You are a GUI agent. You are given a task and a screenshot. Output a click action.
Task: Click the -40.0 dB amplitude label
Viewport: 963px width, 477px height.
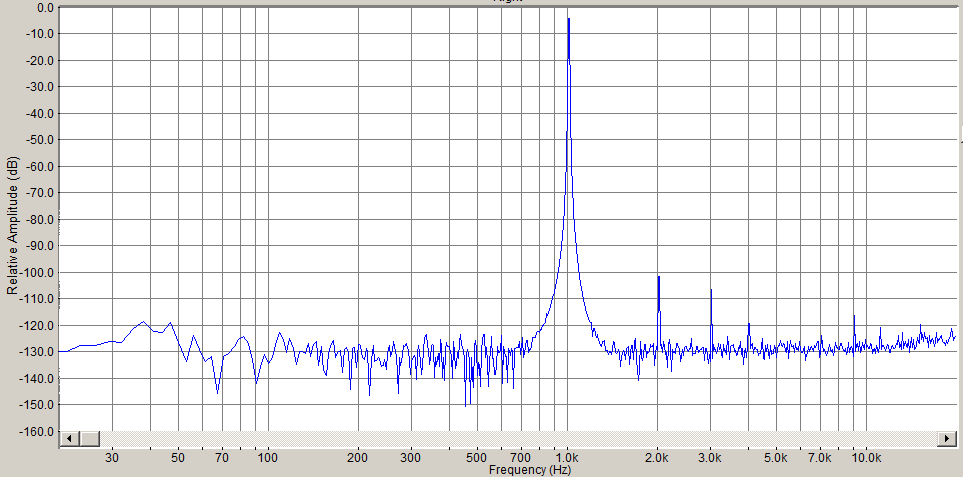coord(41,113)
